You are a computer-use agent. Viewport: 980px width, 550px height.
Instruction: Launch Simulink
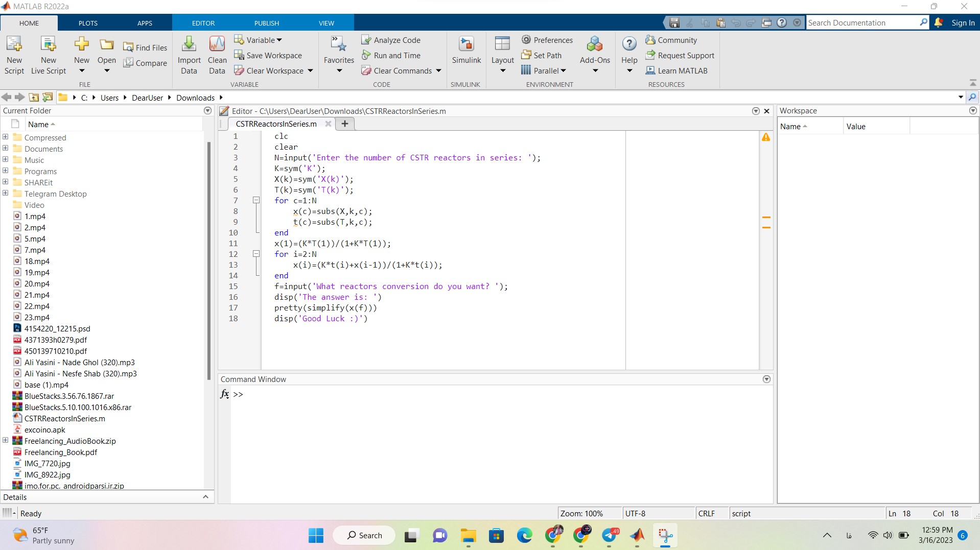[x=466, y=50]
